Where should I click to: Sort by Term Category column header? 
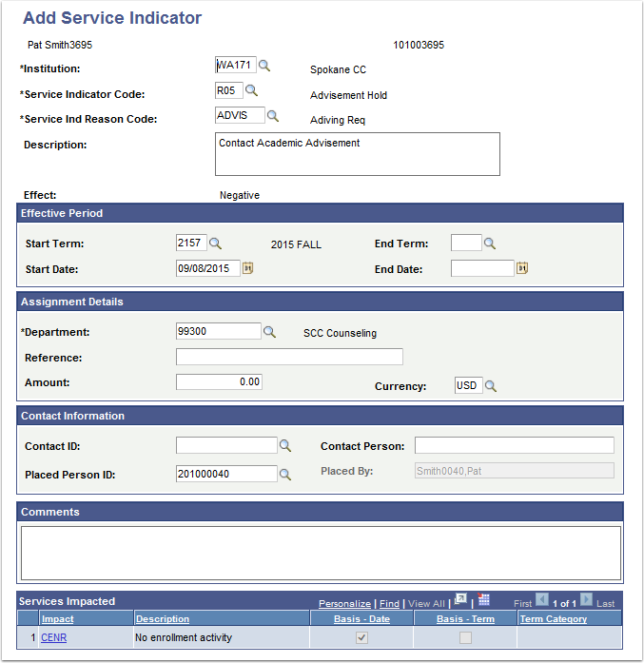pyautogui.click(x=554, y=619)
